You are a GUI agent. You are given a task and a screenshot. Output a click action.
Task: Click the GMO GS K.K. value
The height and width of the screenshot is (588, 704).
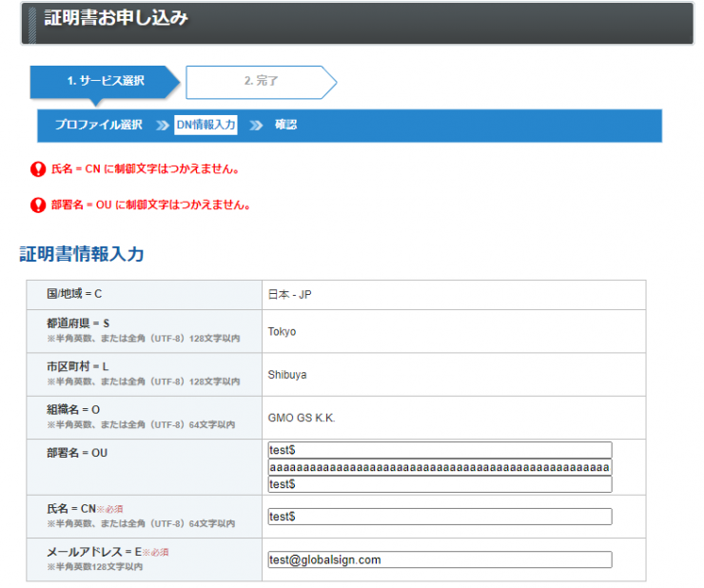pos(302,418)
